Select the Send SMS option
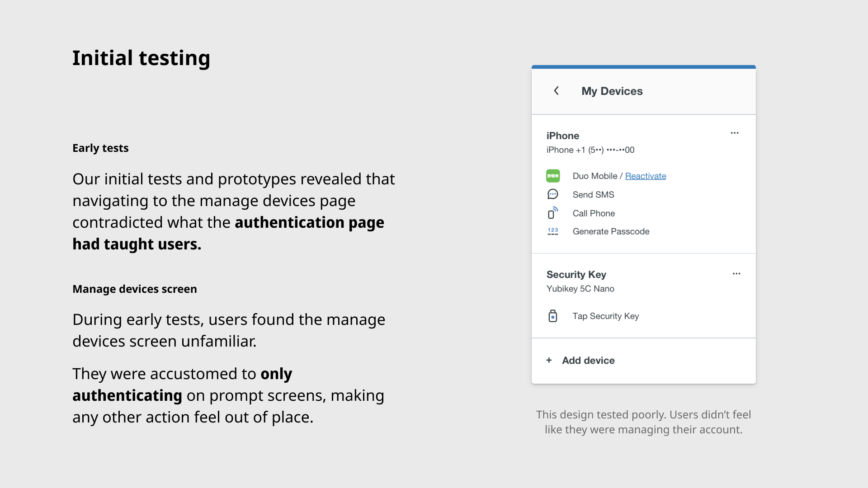 pos(593,195)
